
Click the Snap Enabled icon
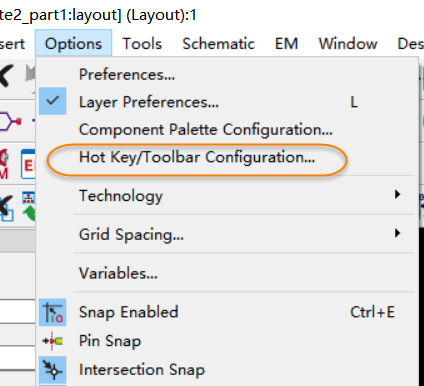[x=53, y=312]
